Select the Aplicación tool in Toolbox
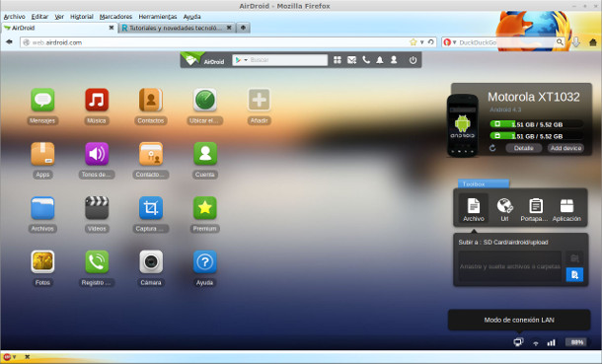 (x=566, y=209)
